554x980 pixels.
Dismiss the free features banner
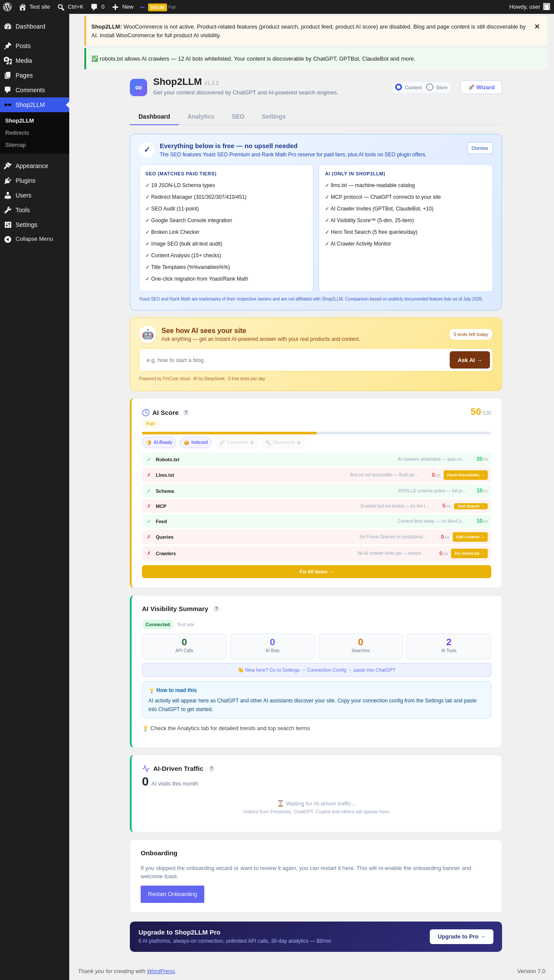(480, 148)
